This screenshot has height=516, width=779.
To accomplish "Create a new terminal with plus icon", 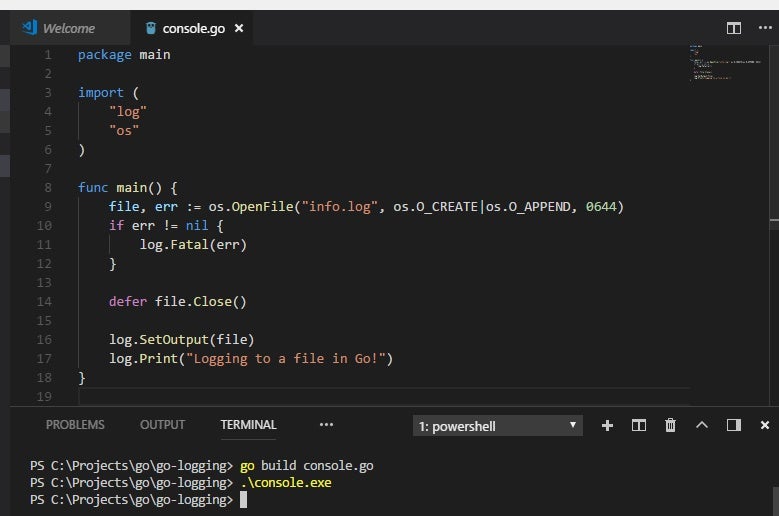I will pos(607,425).
